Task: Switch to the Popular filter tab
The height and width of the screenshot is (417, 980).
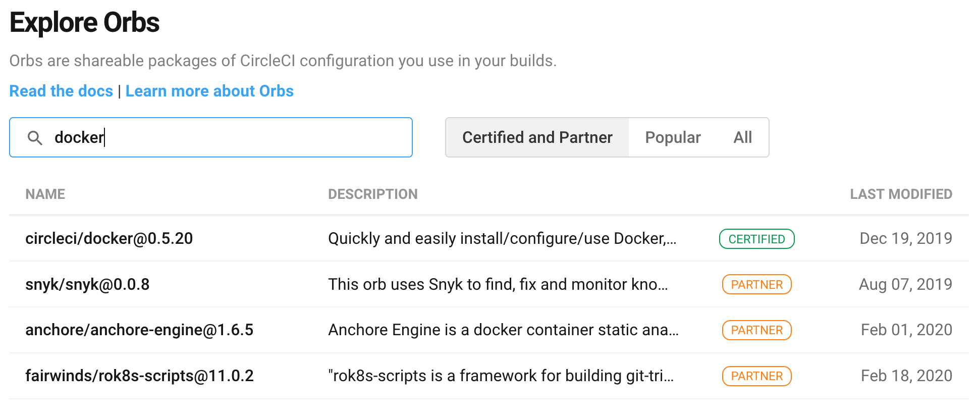Action: pos(673,137)
